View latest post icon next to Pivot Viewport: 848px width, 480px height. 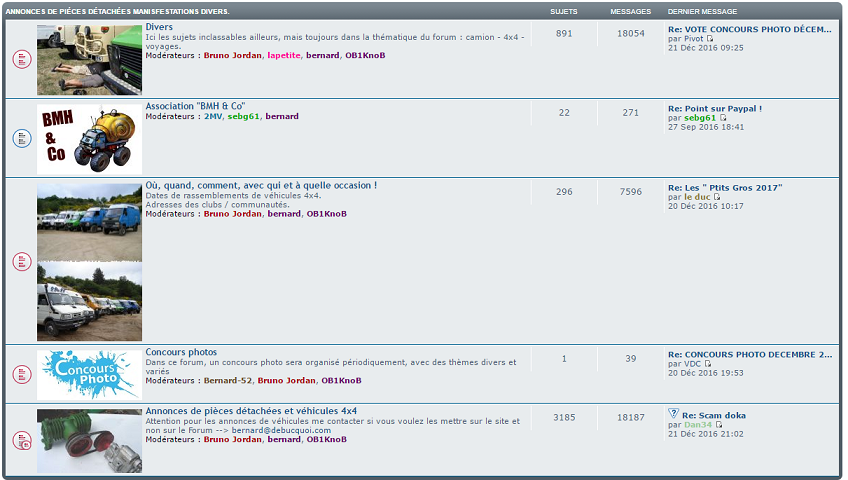pyautogui.click(x=711, y=39)
